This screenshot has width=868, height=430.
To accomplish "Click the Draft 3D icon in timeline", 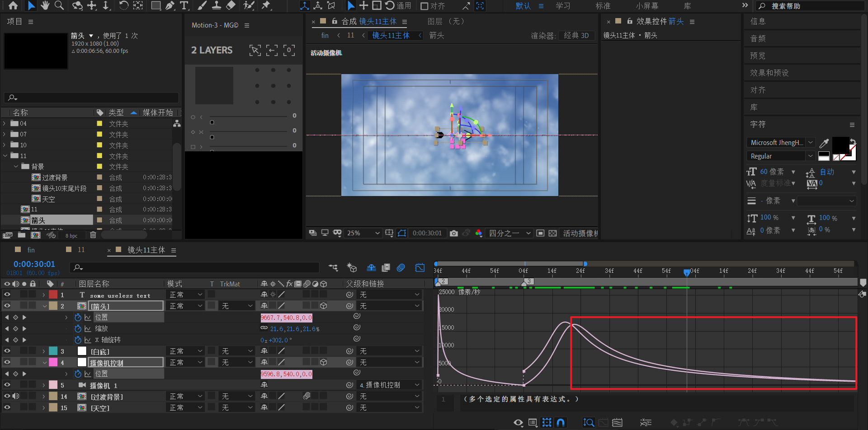I will click(x=352, y=267).
